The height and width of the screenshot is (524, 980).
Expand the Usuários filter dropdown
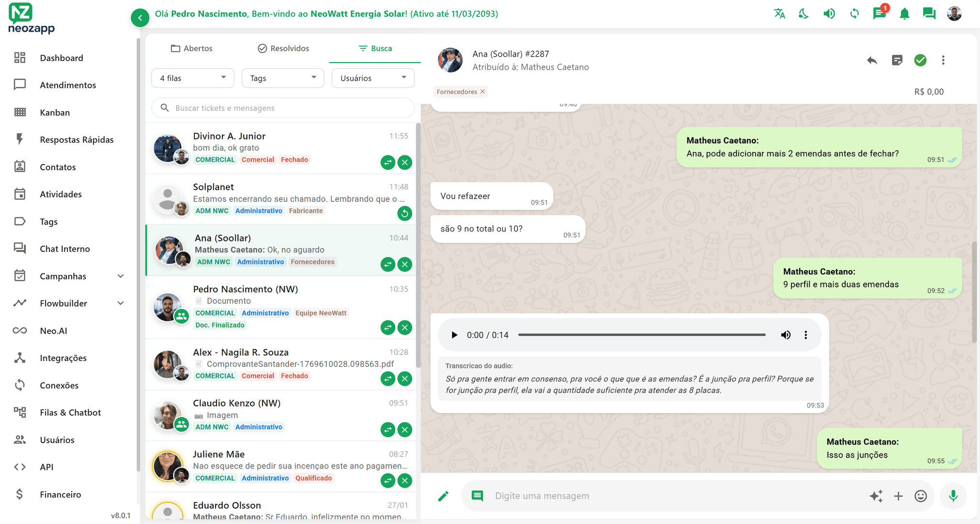point(373,78)
